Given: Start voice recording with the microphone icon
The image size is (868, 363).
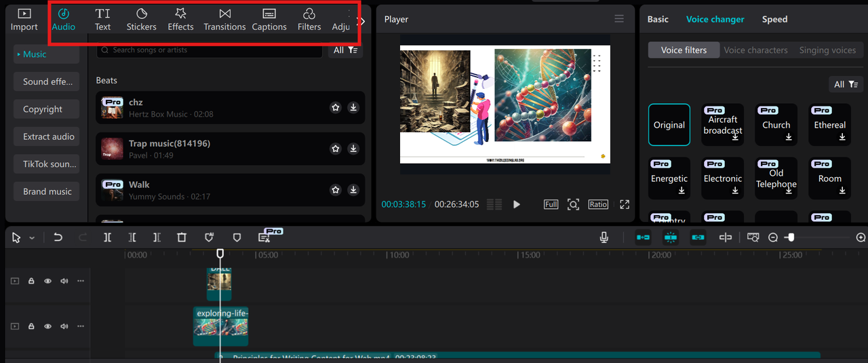Looking at the screenshot, I should (x=604, y=237).
